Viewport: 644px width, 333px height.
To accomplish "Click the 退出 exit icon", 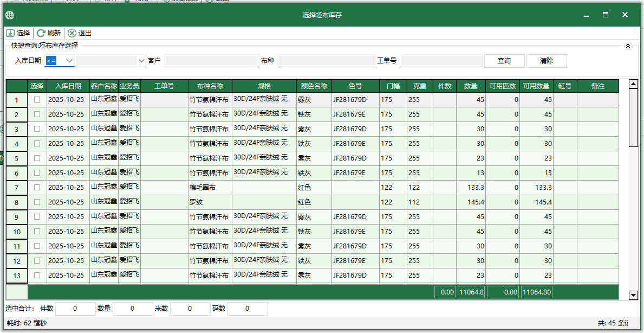I will pos(71,33).
